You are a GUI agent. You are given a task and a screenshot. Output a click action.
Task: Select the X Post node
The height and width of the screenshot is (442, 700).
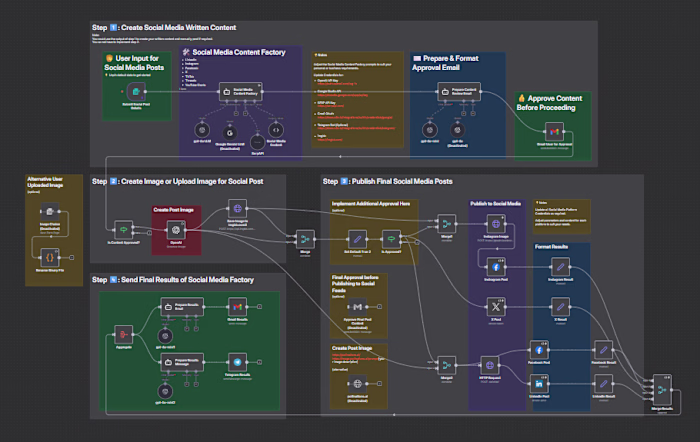(x=496, y=307)
